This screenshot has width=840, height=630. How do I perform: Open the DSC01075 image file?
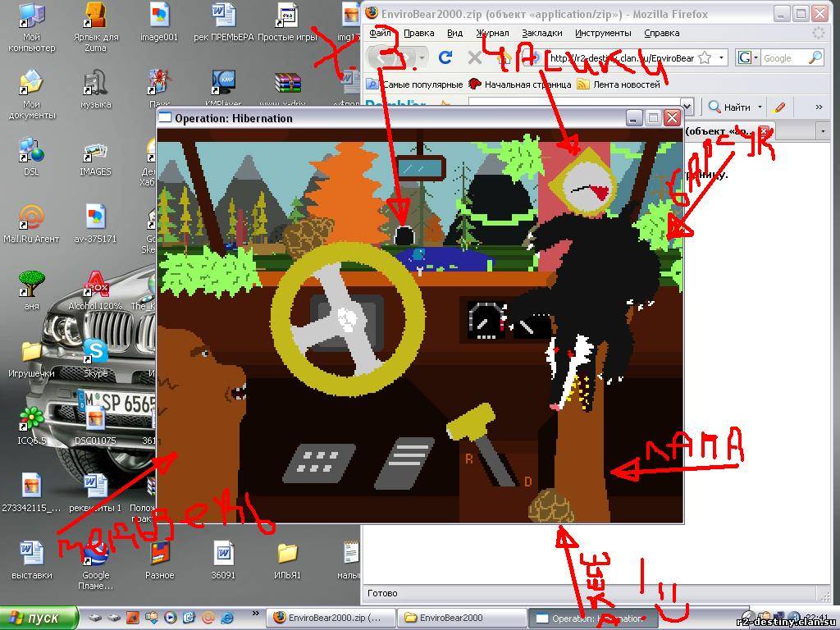(x=95, y=427)
